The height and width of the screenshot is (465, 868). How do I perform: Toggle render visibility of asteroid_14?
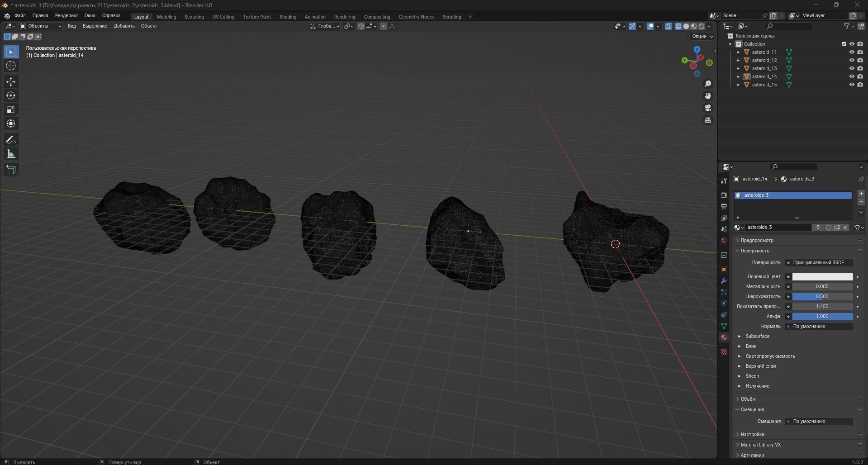[860, 76]
